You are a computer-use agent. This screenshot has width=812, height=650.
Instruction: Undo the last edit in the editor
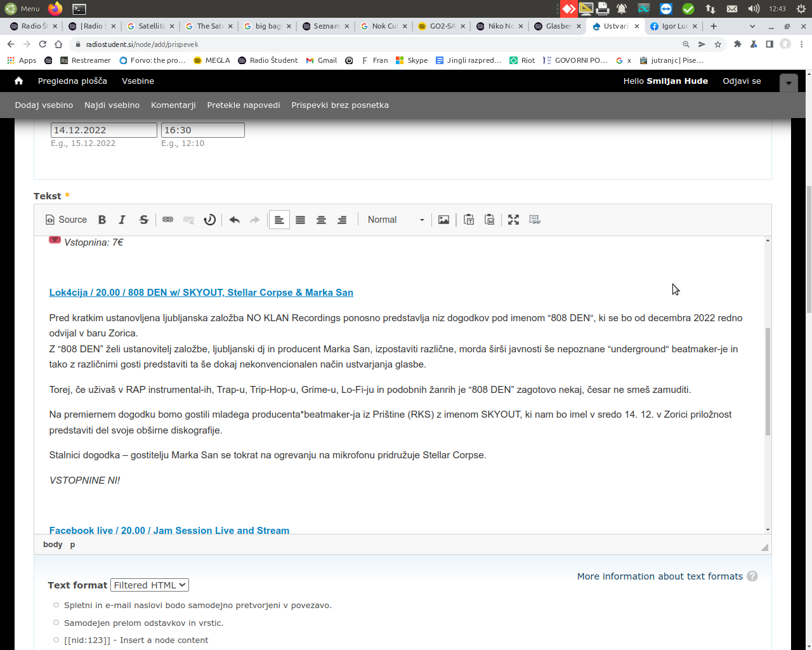(234, 220)
